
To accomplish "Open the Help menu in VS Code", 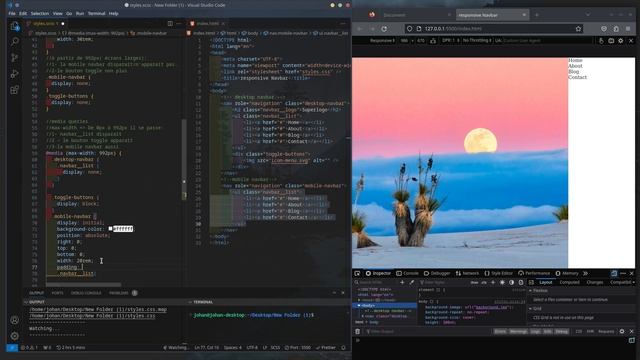I will (x=113, y=13).
